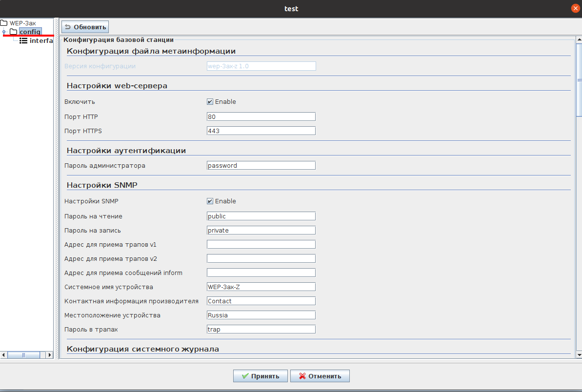Click the Адрес для приема трапов v1 field
Screen dimensions: 582x392
click(x=261, y=244)
